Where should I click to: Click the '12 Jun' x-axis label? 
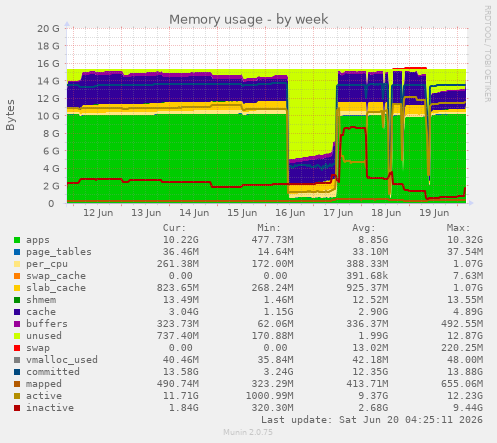click(98, 213)
